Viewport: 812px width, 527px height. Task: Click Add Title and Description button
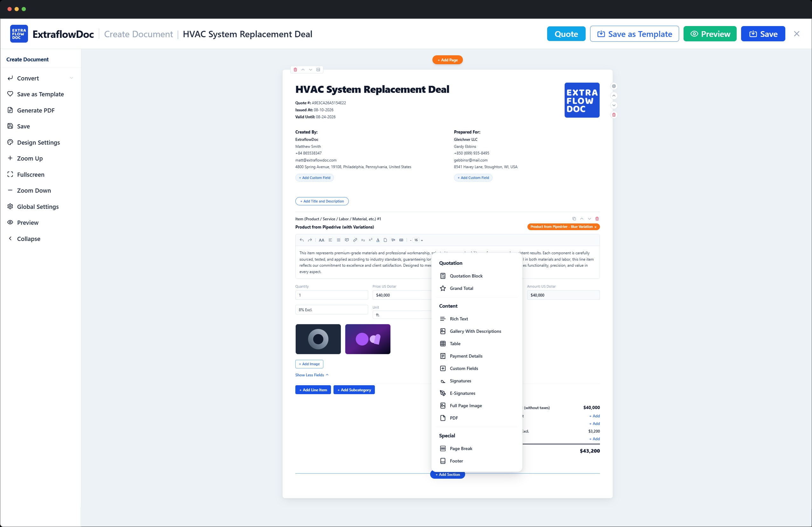tap(322, 201)
